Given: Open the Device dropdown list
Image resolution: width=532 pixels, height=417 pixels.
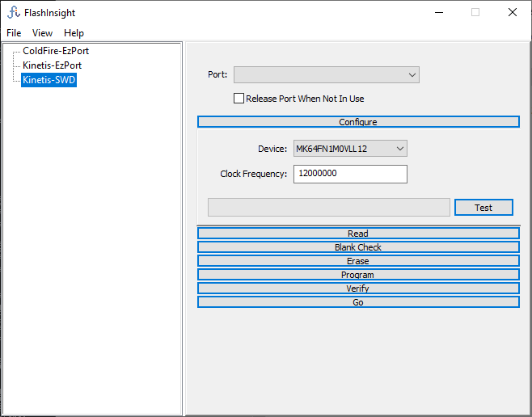Looking at the screenshot, I should [x=349, y=149].
